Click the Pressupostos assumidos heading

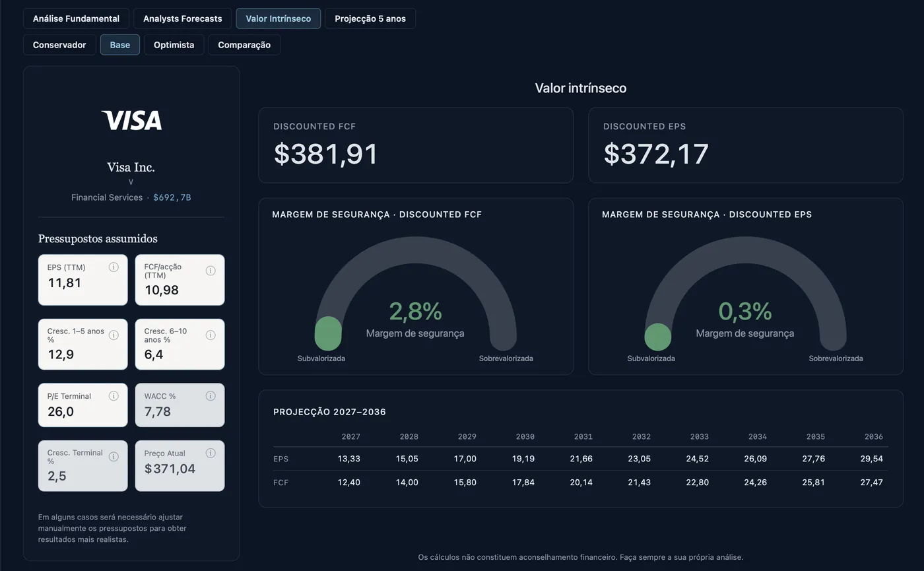[98, 238]
